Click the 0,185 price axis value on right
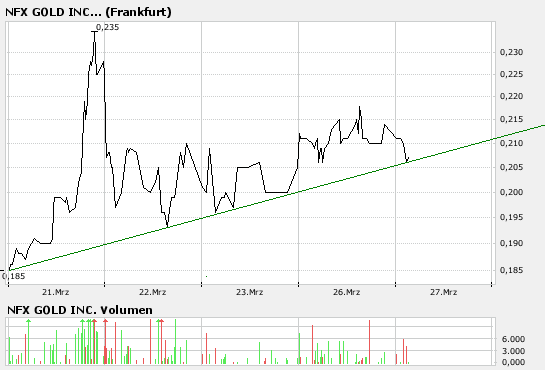This screenshot has width=545, height=384. 511,270
